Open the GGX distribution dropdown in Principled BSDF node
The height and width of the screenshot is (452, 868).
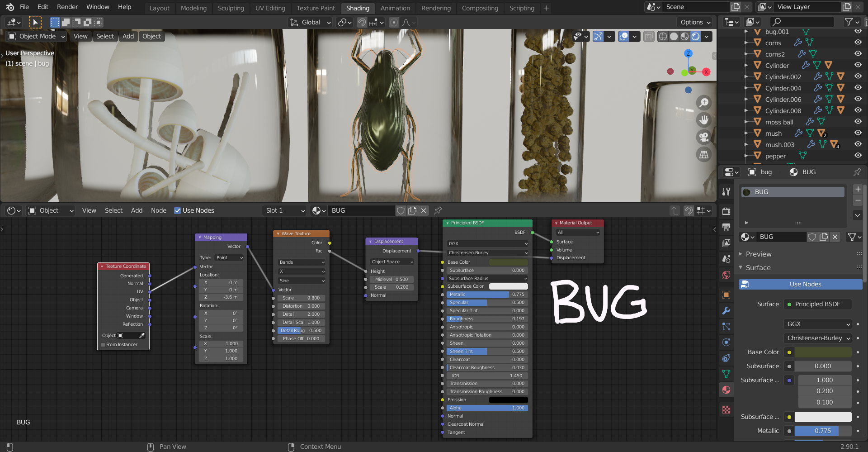point(487,243)
